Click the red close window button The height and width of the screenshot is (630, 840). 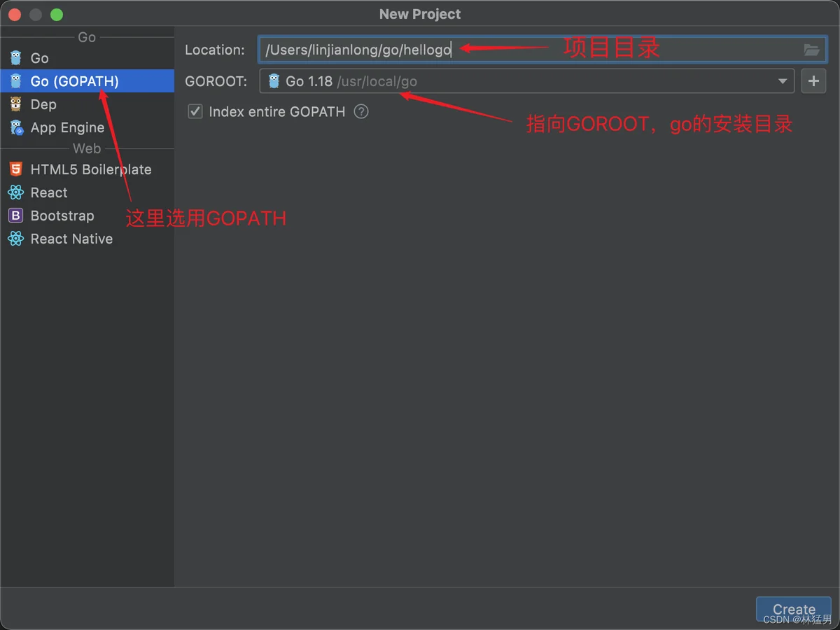click(x=15, y=15)
